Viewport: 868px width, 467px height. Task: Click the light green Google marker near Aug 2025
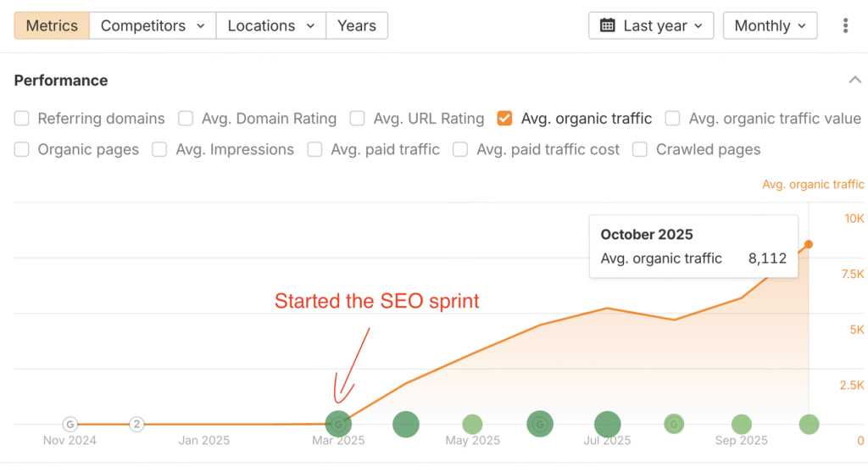click(674, 424)
